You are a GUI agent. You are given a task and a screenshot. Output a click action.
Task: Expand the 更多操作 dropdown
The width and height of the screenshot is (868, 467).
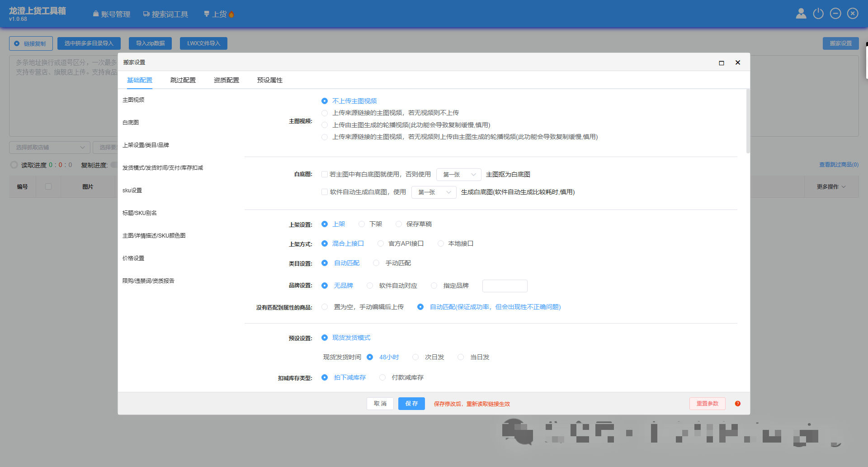(831, 187)
